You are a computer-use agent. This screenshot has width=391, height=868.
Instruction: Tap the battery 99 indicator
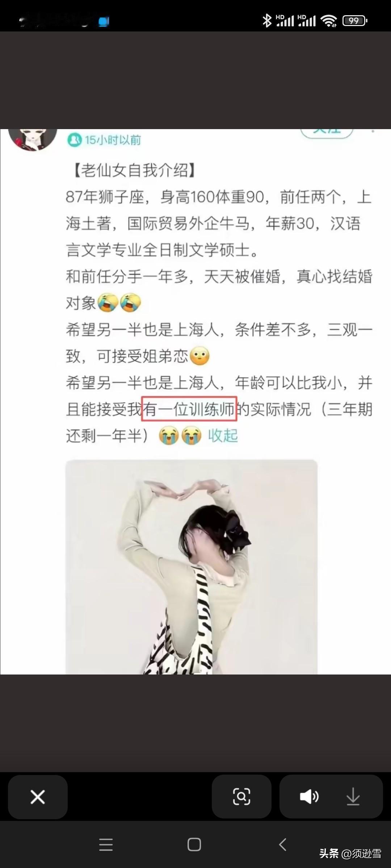point(355,21)
